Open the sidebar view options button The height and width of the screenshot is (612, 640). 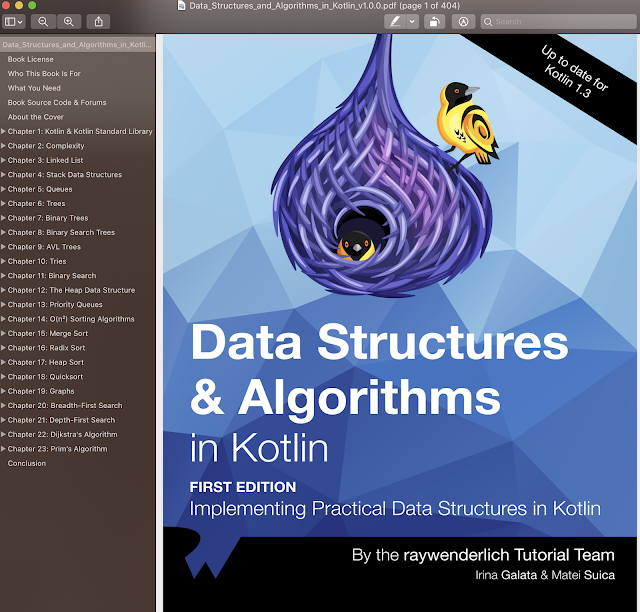pyautogui.click(x=13, y=22)
